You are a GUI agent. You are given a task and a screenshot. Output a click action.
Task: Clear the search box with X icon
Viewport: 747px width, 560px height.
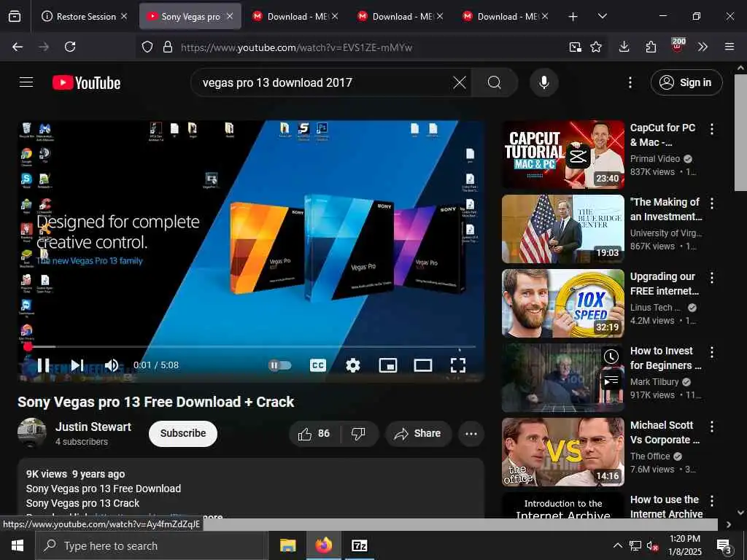[460, 82]
